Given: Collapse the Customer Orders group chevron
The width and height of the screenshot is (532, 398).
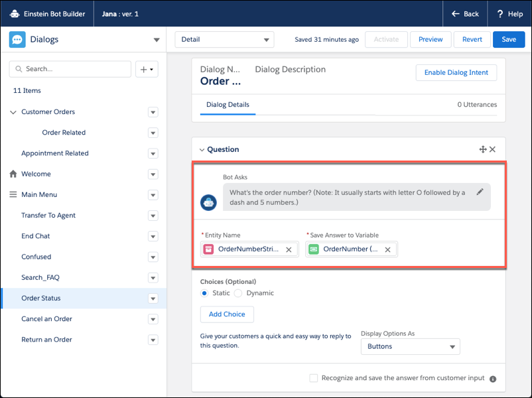Looking at the screenshot, I should pos(13,112).
